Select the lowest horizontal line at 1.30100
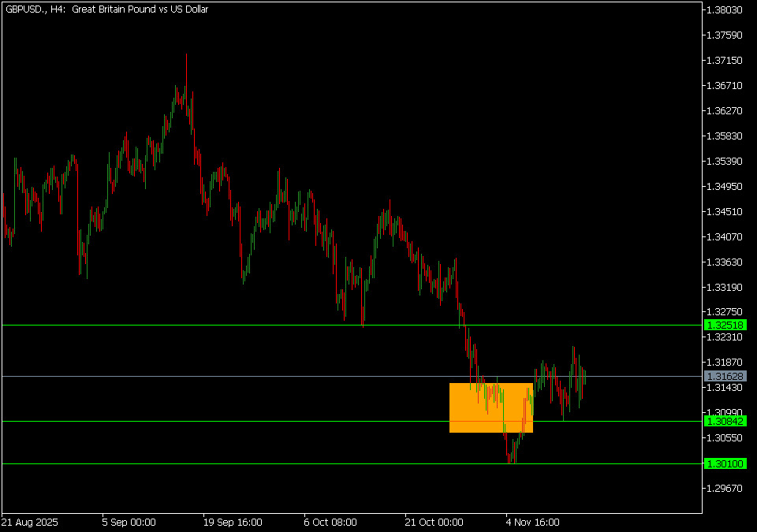The width and height of the screenshot is (757, 532). click(237, 464)
